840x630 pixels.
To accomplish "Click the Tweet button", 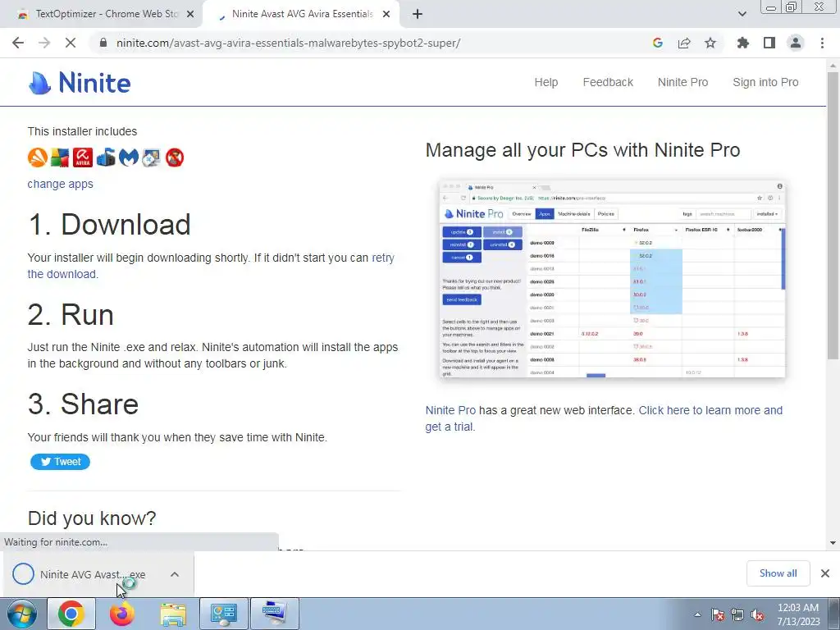I will coord(60,462).
